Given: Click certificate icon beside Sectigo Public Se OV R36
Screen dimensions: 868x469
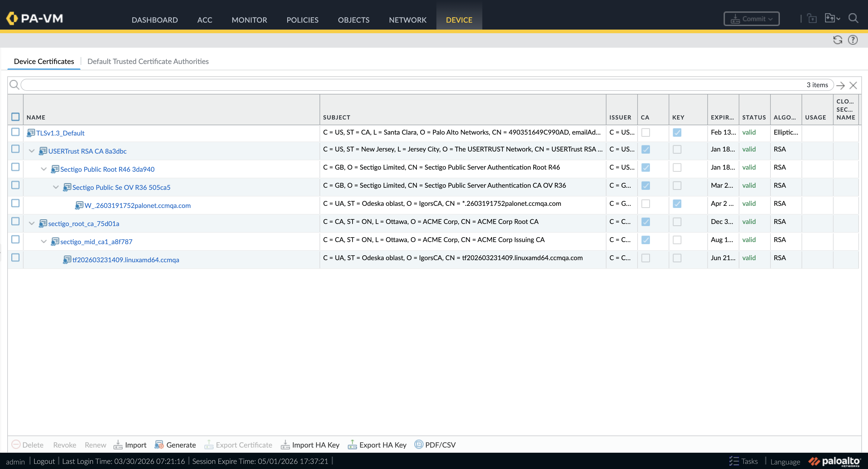Looking at the screenshot, I should pos(67,187).
